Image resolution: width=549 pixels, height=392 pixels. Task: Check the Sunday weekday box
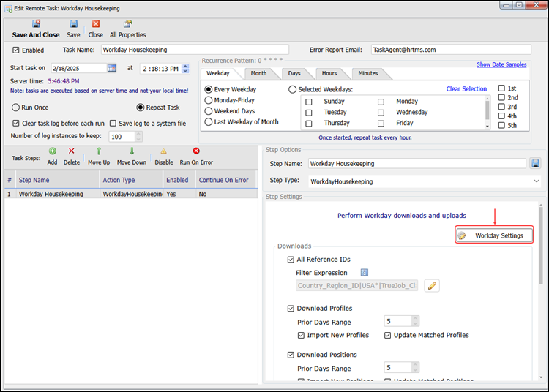(x=309, y=102)
